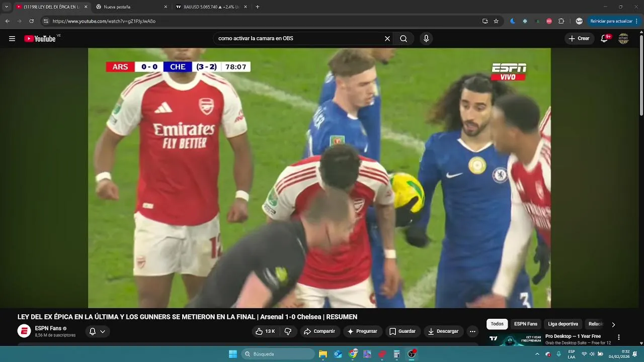Open the taskbar clock and date
This screenshot has width=644, height=362.
click(619, 354)
